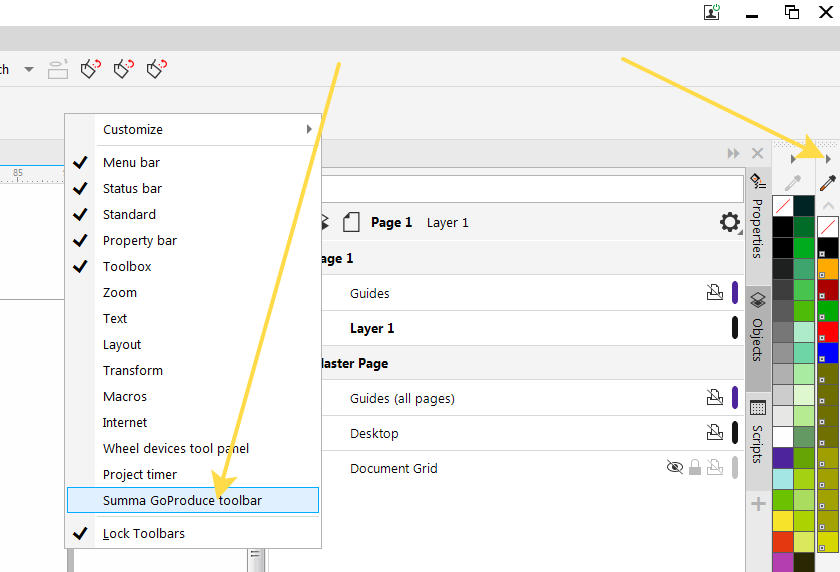The image size is (840, 572).
Task: Toggle the Property bar entry
Action: tap(193, 240)
